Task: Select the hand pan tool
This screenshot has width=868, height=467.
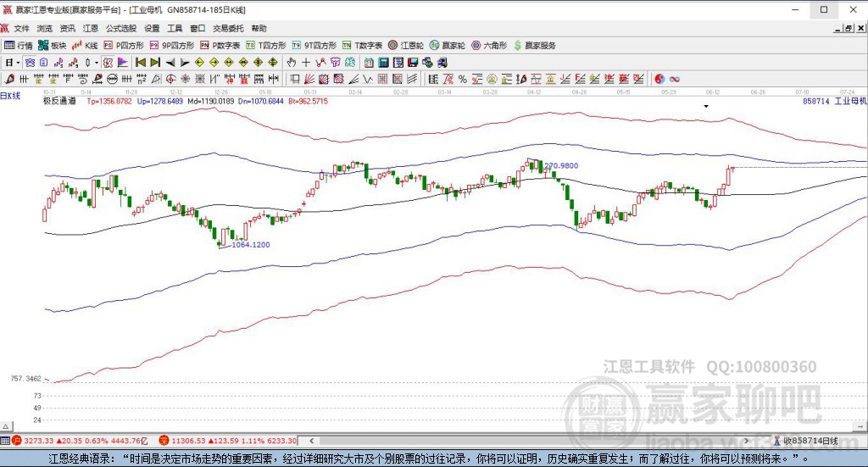Action: [x=292, y=63]
